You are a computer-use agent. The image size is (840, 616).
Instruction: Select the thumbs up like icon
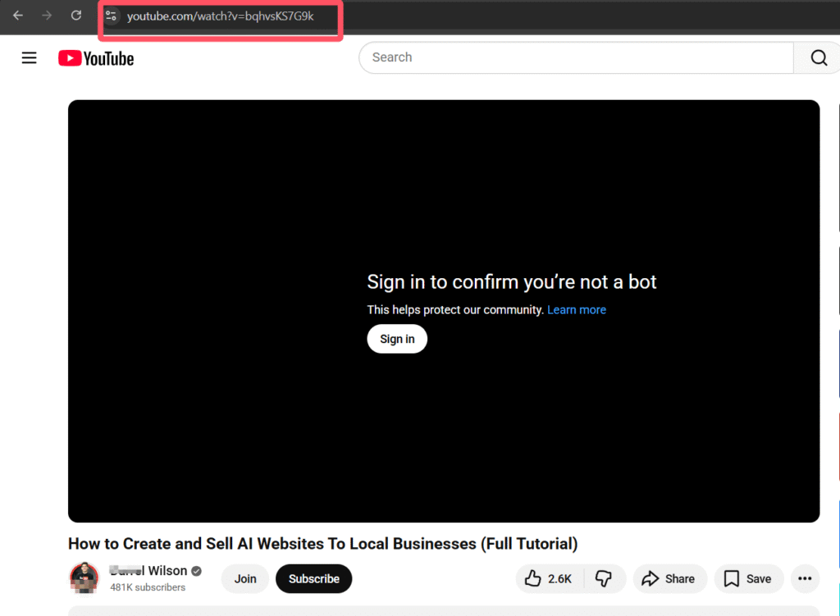coord(533,578)
